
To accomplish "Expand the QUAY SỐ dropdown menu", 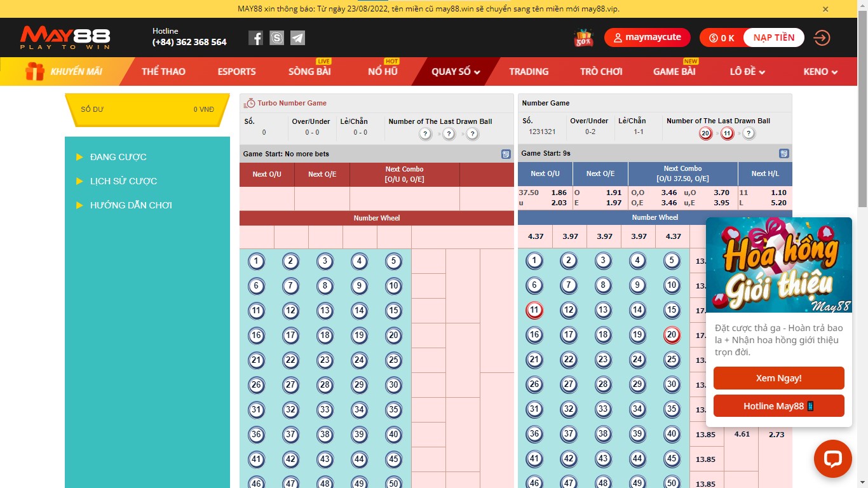I will coord(456,72).
